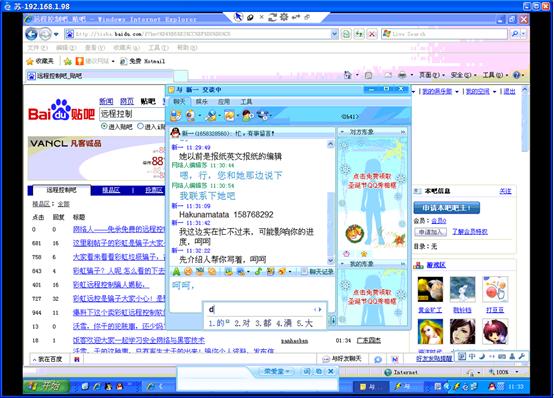This screenshot has width=554, height=398.
Task: Click the font A icon in chat toolbar
Action: point(176,271)
